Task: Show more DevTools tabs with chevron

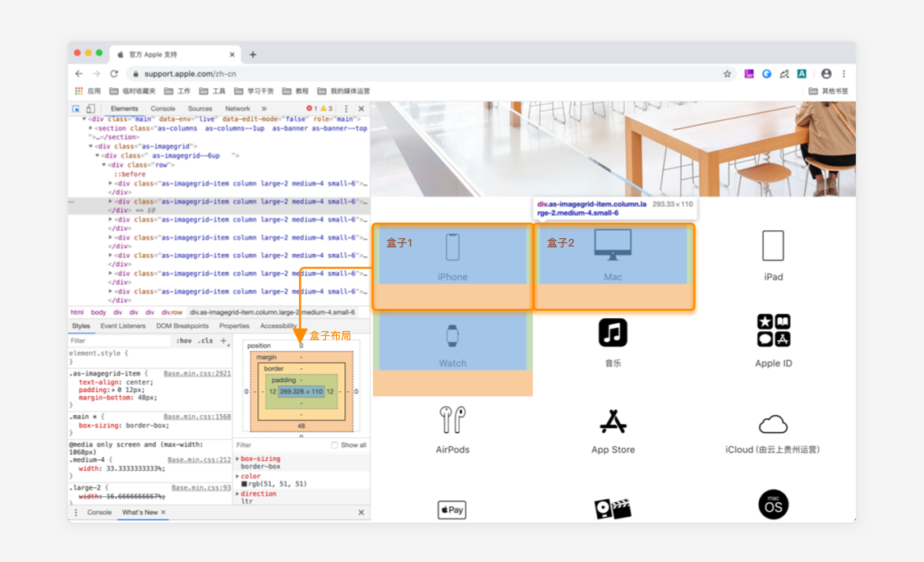Action: pos(264,109)
